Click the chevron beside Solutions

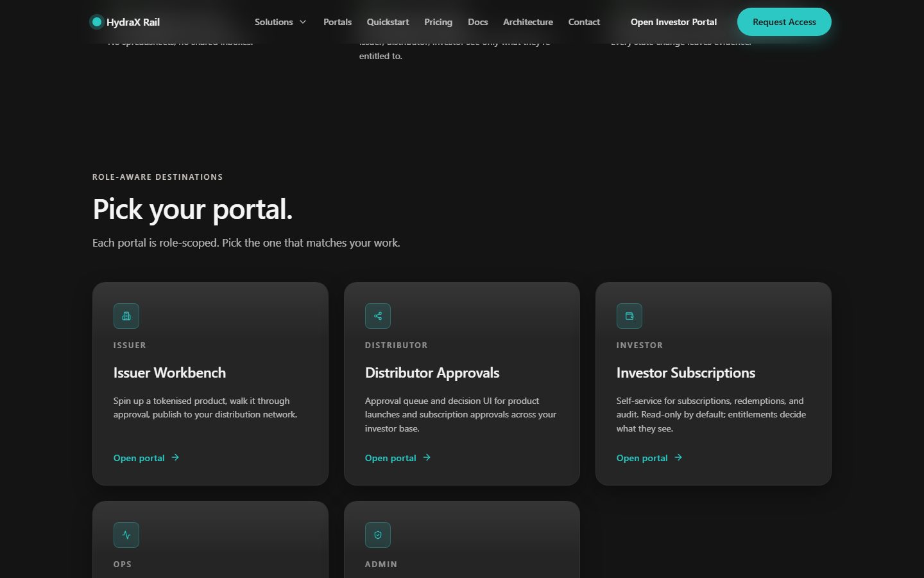(303, 22)
